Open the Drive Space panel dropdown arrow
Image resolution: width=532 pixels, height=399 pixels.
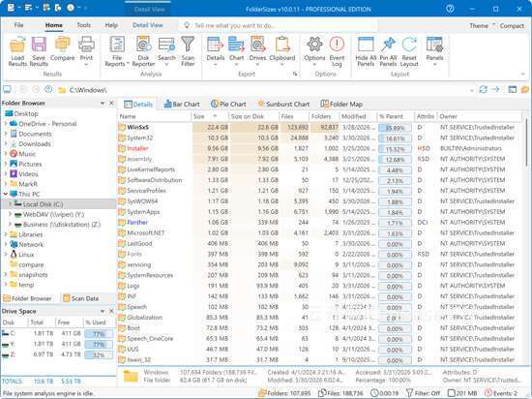pos(103,312)
